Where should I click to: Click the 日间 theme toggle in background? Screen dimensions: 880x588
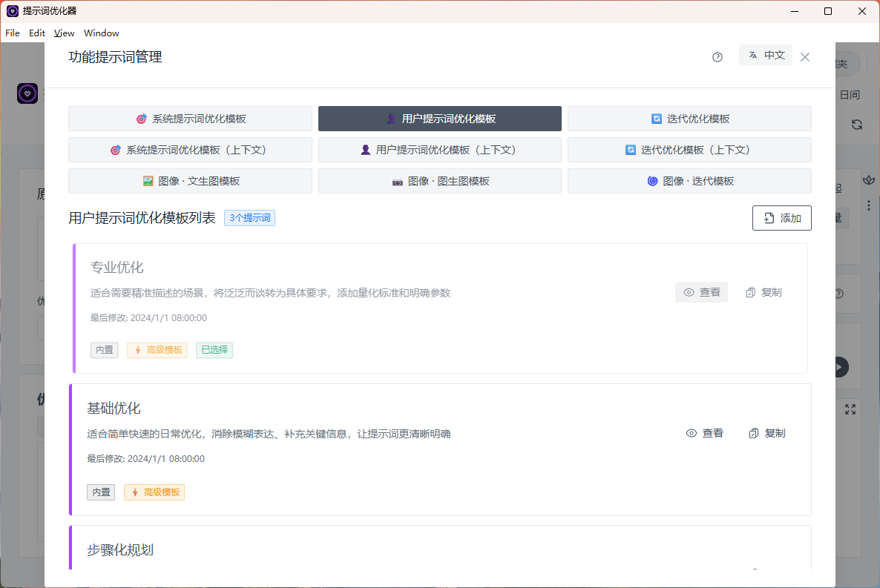tap(849, 95)
